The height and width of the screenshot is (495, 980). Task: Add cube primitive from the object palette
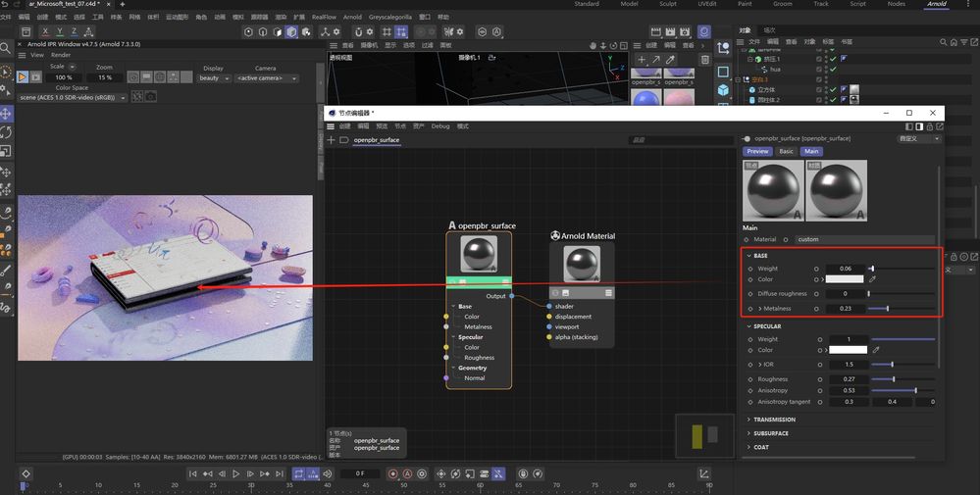723,90
